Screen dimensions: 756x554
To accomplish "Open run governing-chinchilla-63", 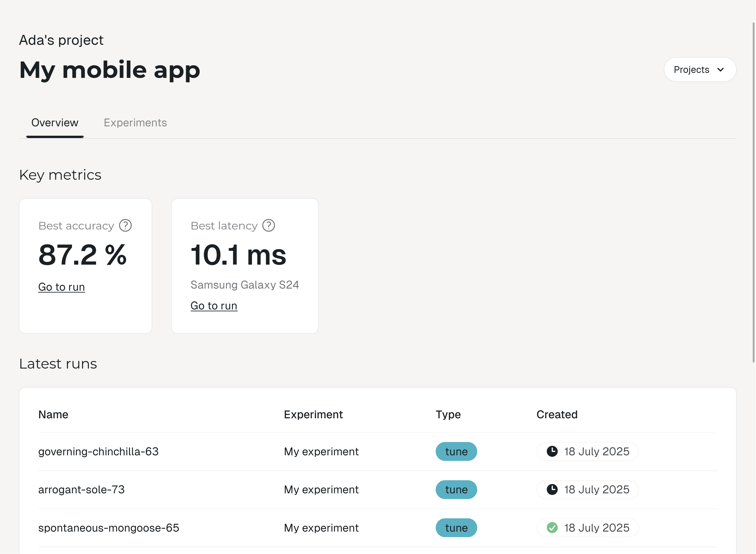I will tap(98, 452).
